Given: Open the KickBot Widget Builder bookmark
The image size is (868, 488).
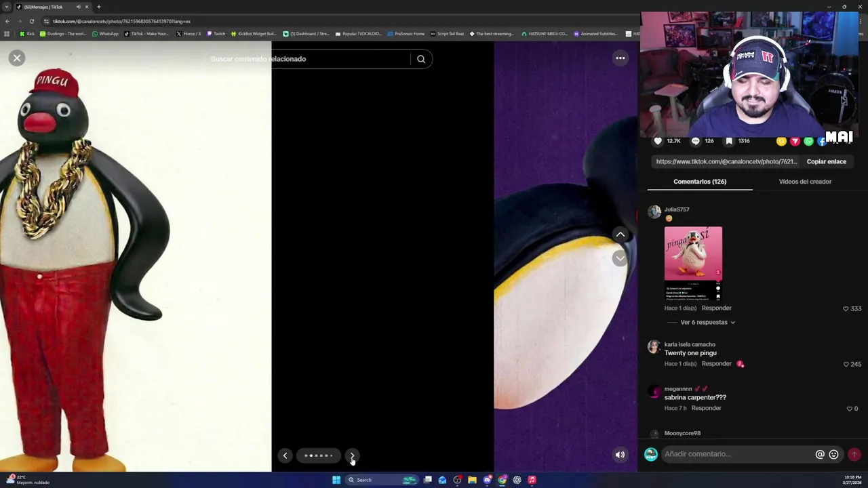Looking at the screenshot, I should [x=254, y=34].
